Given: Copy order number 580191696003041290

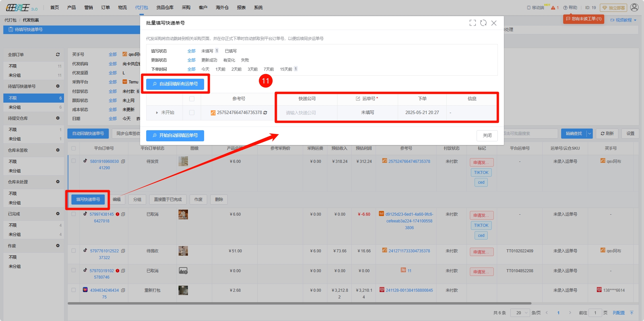Looking at the screenshot, I should pyautogui.click(x=123, y=162).
